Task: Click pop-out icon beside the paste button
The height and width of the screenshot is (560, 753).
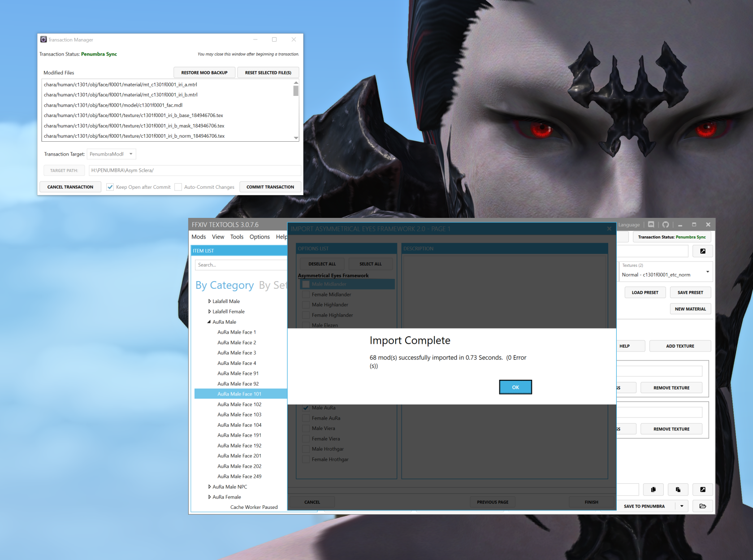Action: pos(703,490)
